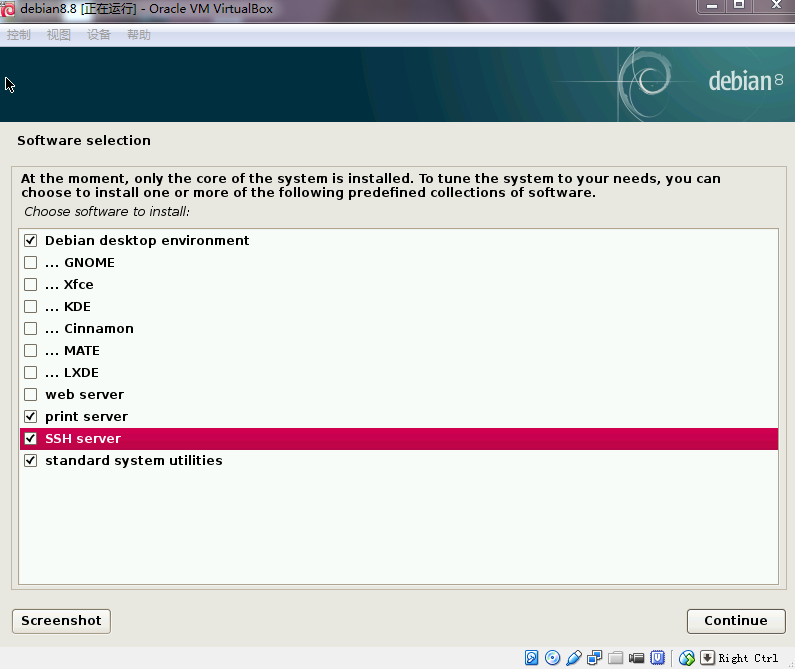
Task: Open the 控制 (Machine) menu
Action: (x=19, y=35)
